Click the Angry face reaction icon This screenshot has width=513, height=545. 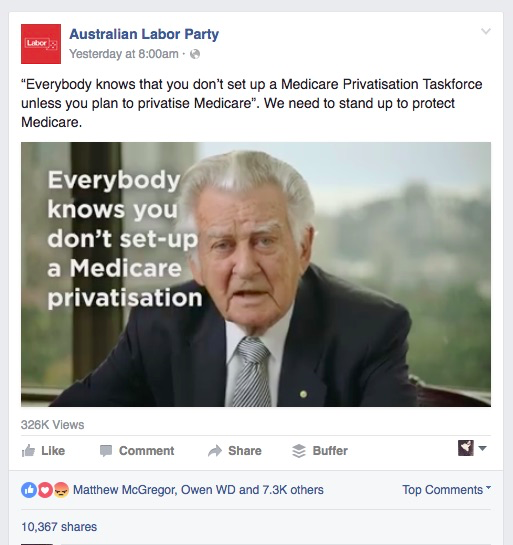(x=61, y=490)
